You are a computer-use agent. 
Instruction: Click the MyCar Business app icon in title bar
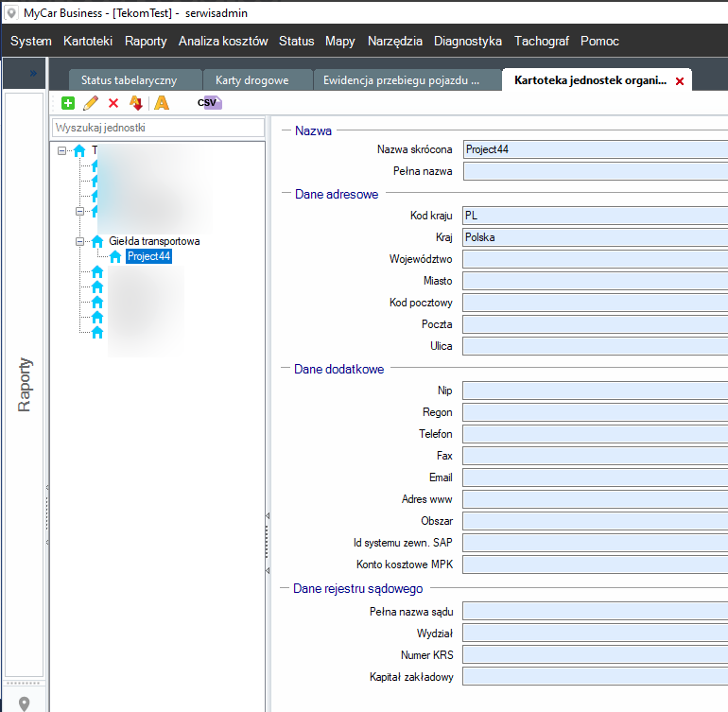[11, 13]
